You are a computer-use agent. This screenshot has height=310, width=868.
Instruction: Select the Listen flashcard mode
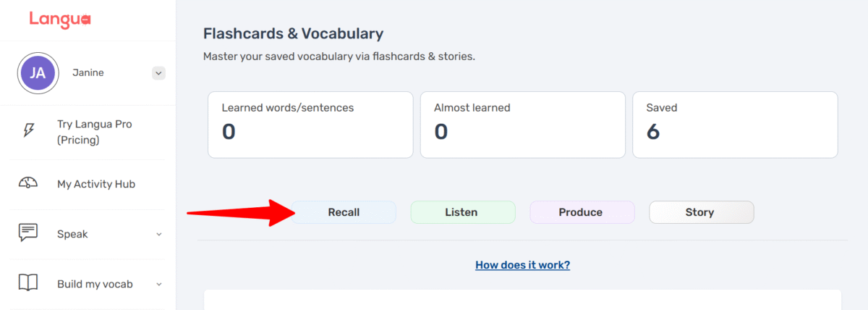pos(462,212)
